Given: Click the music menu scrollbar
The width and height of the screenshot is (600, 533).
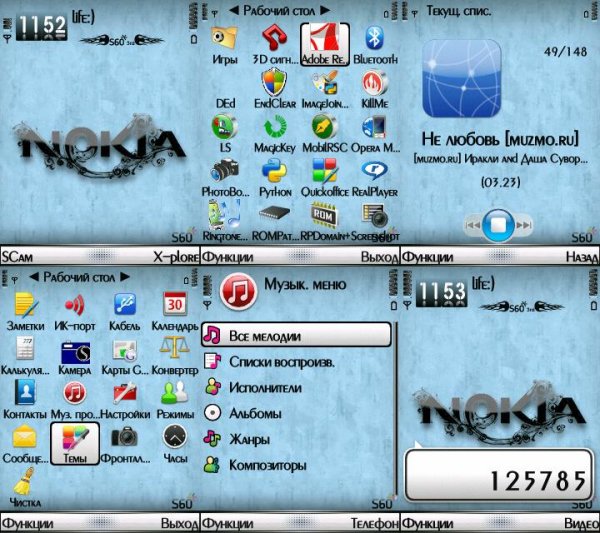Looking at the screenshot, I should click(396, 409).
